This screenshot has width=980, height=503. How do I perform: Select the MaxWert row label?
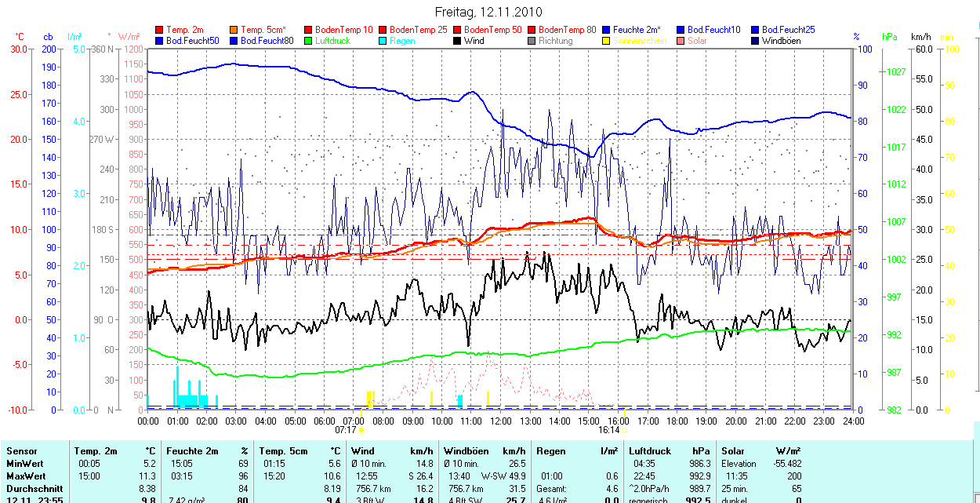[26, 476]
